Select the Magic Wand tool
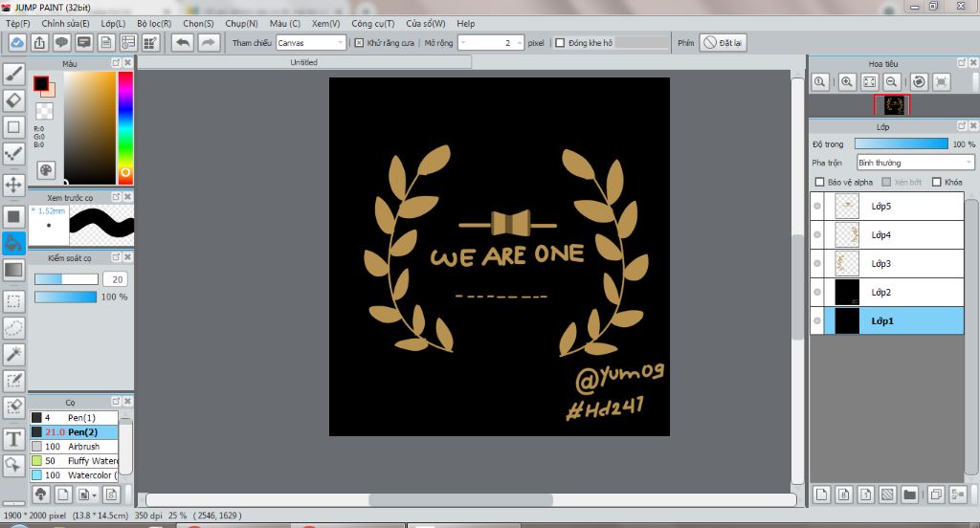980x528 pixels. click(x=13, y=354)
